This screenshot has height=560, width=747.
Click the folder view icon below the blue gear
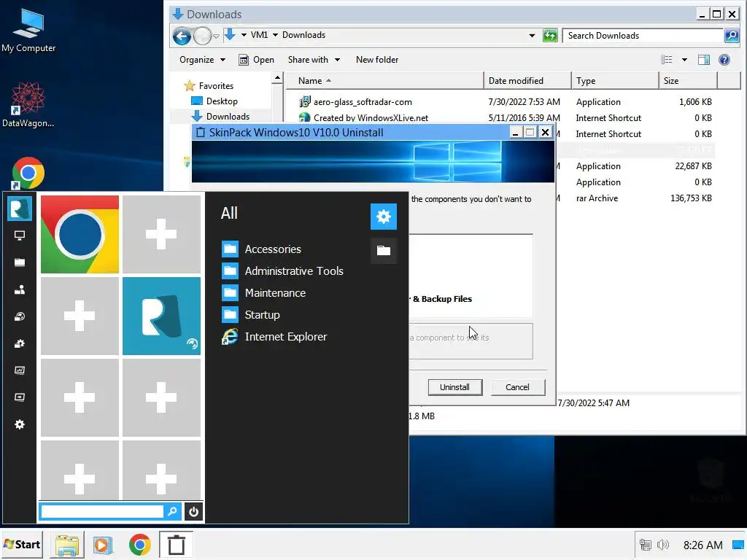pyautogui.click(x=384, y=251)
